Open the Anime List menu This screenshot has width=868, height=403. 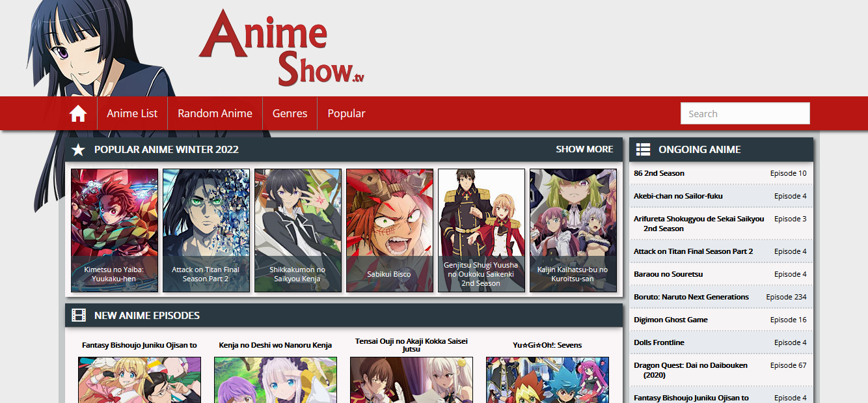pos(132,113)
